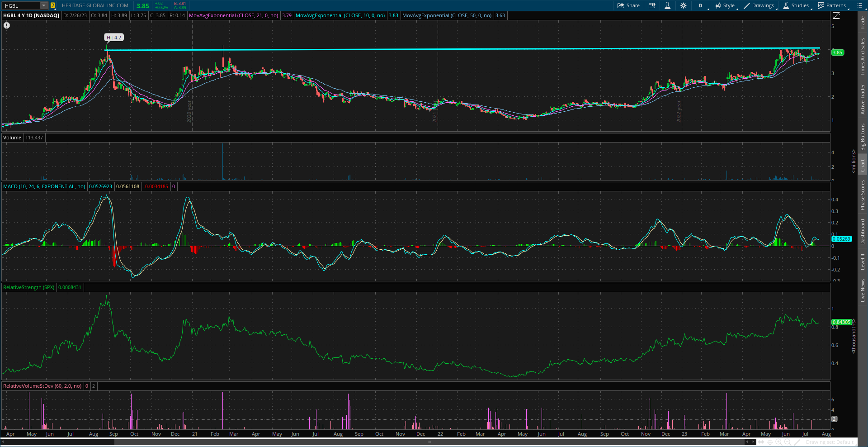
Task: Click the zoom in magnifier icon
Action: (778, 442)
